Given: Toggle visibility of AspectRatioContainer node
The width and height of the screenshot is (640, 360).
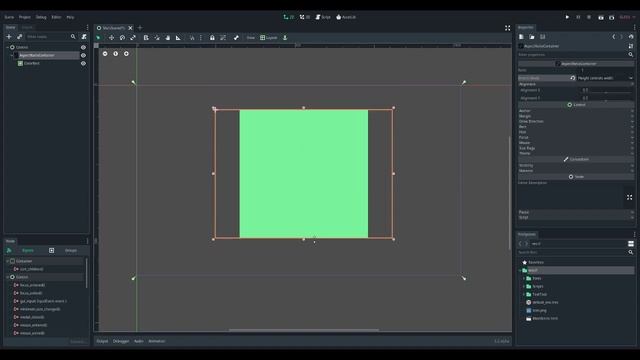Looking at the screenshot, I should (83, 56).
